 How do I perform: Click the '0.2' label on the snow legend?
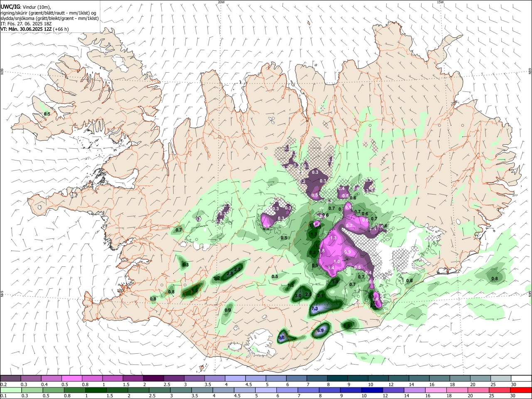click(x=3, y=384)
